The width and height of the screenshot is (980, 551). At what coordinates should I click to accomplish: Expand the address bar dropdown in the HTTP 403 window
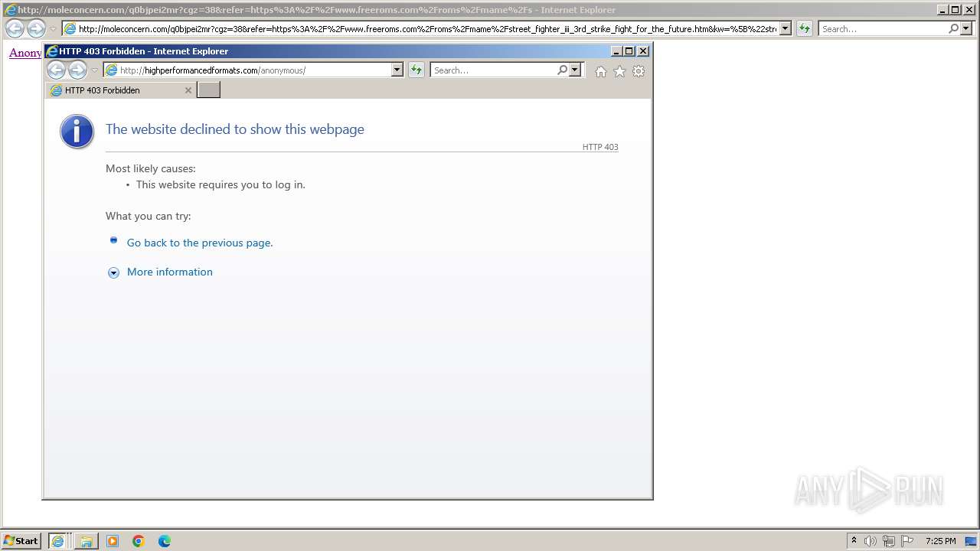pyautogui.click(x=397, y=70)
